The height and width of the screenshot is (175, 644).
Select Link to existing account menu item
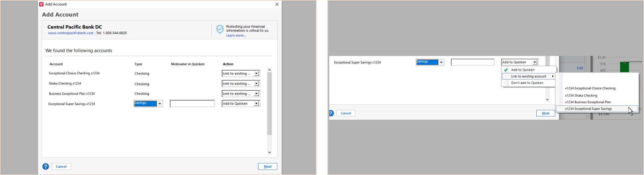pos(529,76)
